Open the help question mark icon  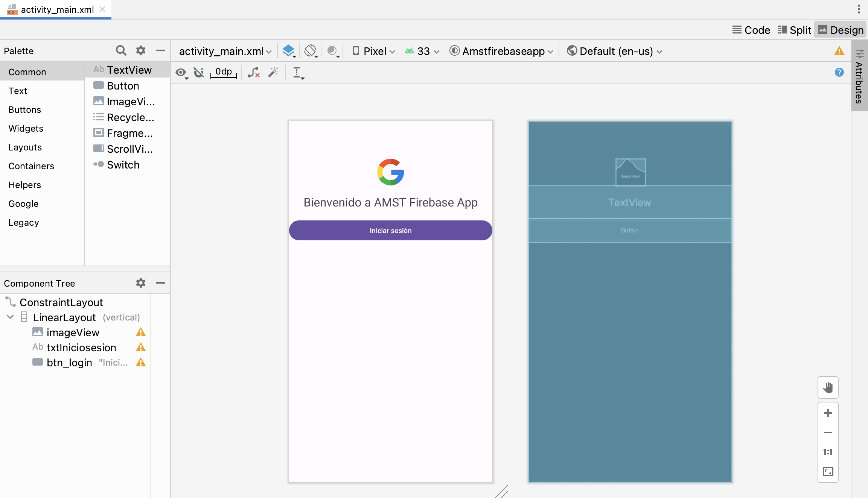coord(839,72)
